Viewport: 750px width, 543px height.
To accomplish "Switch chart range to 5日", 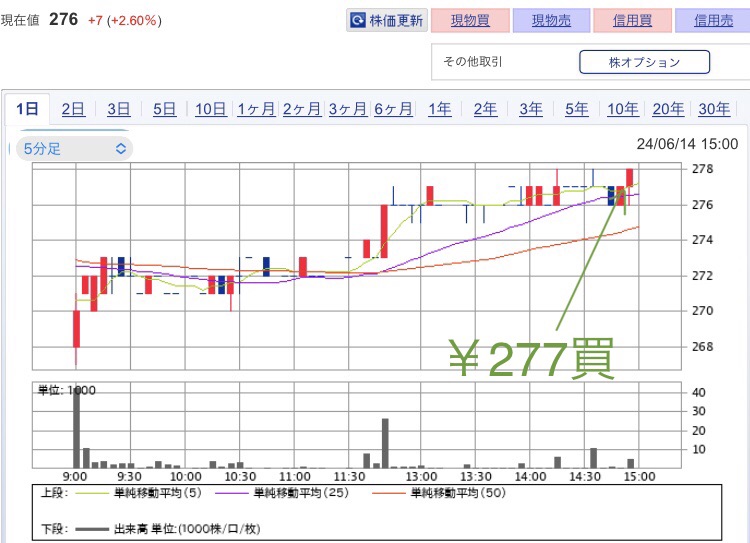I will tap(164, 109).
